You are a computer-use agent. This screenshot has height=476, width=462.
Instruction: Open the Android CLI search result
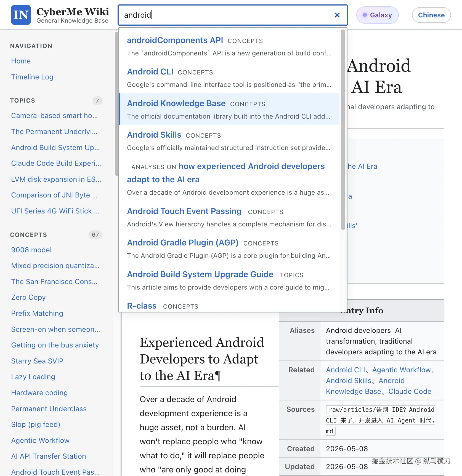coord(229,77)
